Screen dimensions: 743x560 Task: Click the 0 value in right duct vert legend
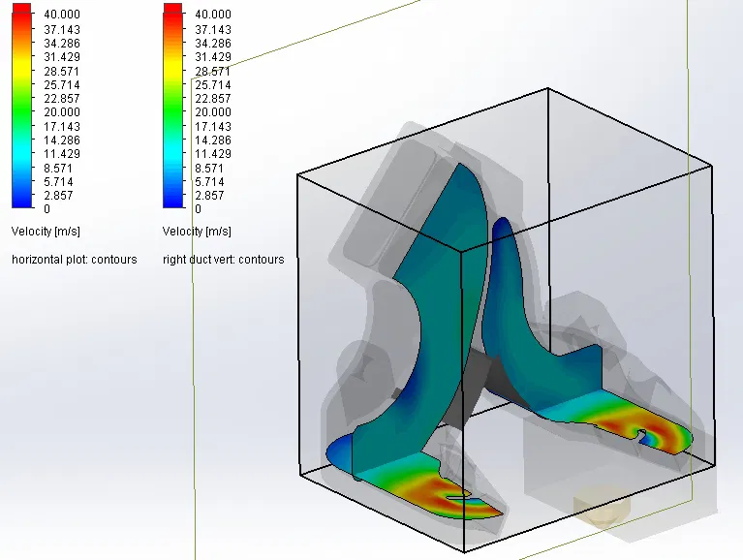click(x=198, y=209)
